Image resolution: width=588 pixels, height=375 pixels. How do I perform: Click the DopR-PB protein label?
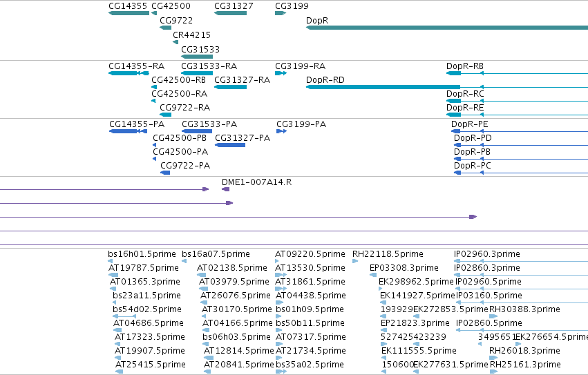[472, 152]
